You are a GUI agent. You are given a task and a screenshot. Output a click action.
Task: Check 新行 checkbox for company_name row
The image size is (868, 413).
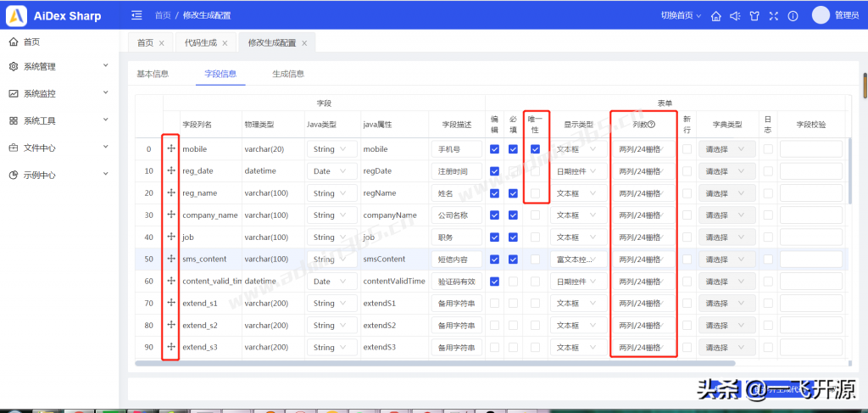point(687,215)
